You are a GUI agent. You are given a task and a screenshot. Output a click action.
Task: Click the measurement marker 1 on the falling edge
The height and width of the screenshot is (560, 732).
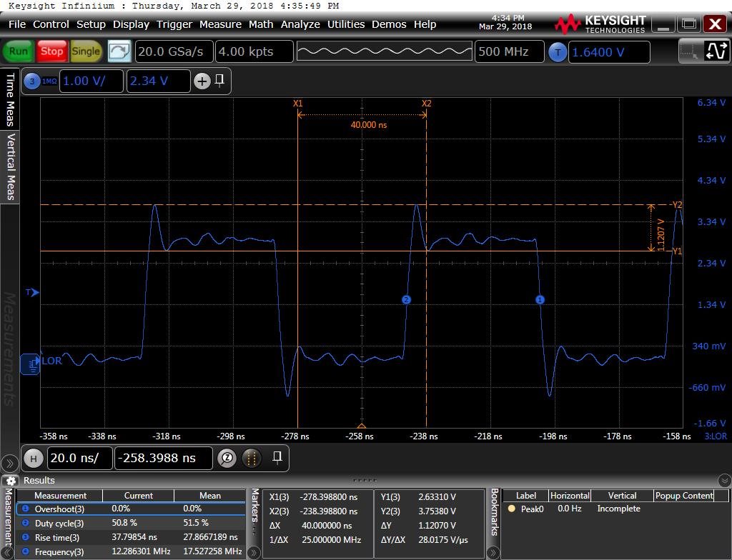(x=540, y=299)
